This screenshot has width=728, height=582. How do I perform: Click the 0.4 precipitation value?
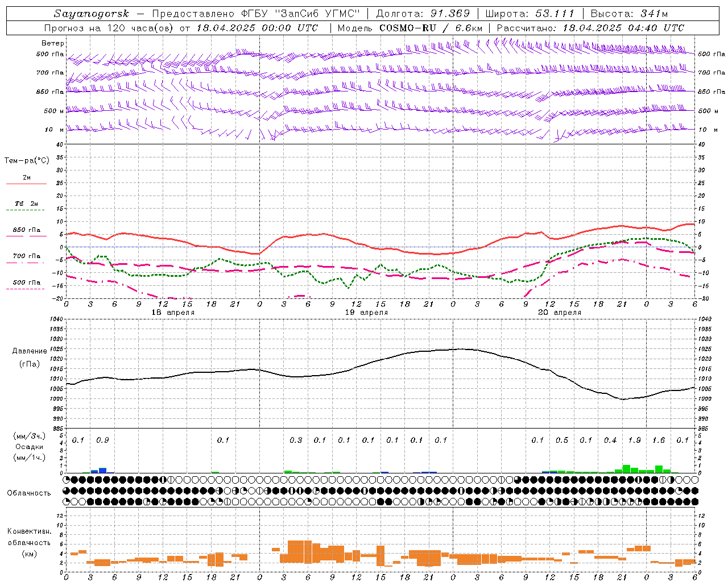pyautogui.click(x=610, y=440)
